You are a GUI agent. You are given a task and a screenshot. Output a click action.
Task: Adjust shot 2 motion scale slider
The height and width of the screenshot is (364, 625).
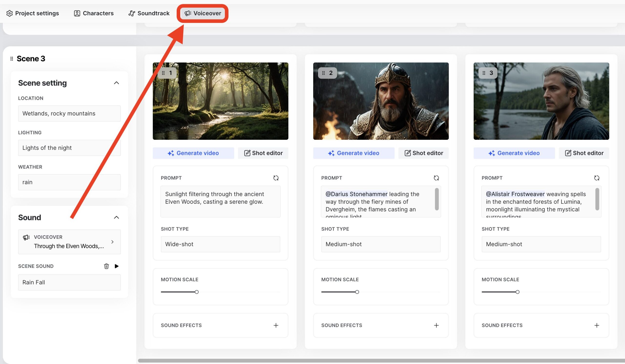(357, 292)
